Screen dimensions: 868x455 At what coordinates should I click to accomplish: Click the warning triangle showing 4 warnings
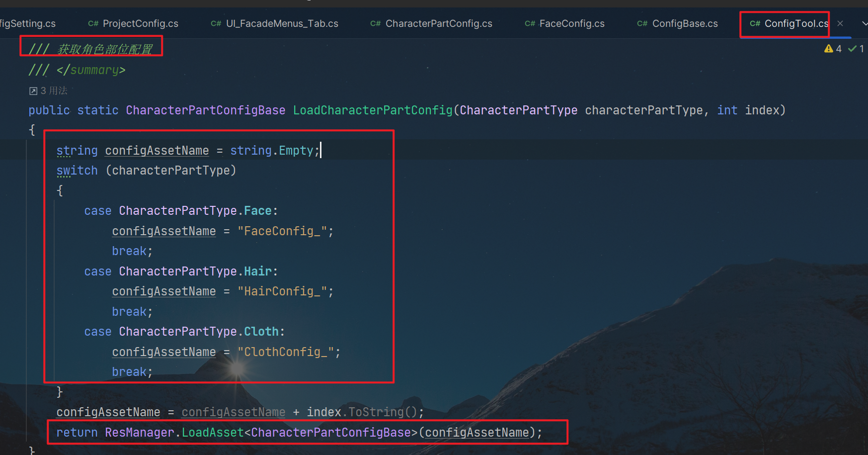pos(828,49)
